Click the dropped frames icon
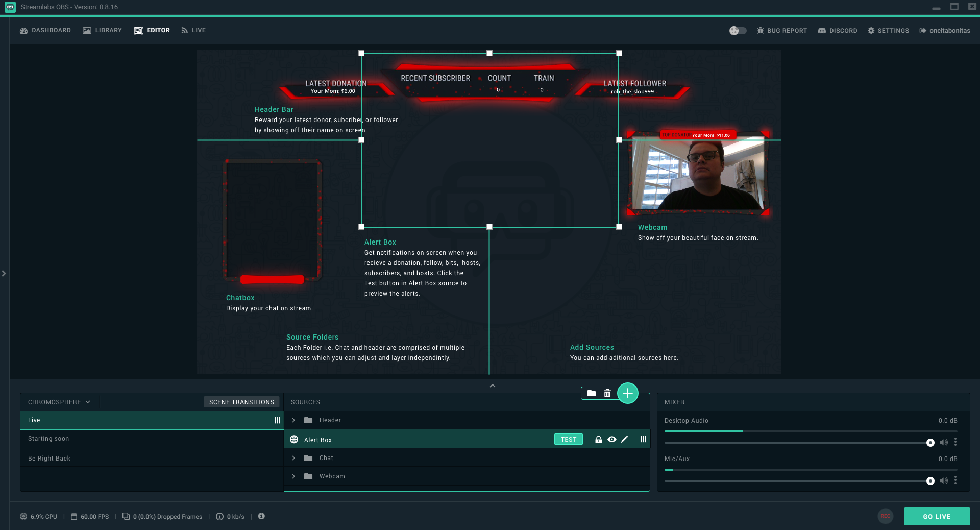This screenshot has height=530, width=980. pos(126,516)
